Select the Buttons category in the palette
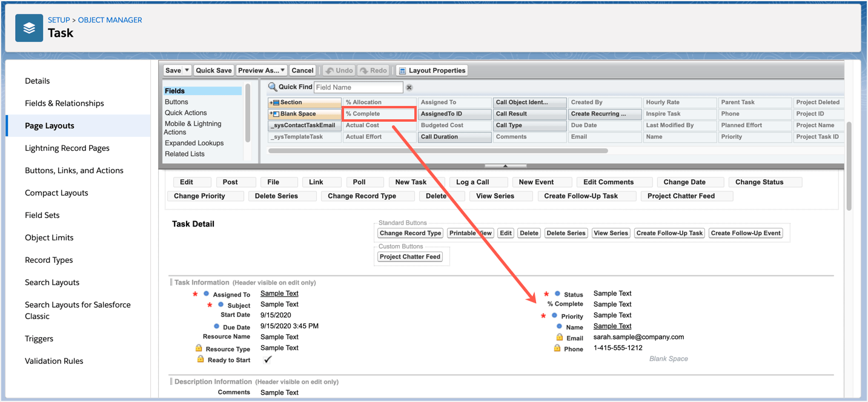 point(176,102)
